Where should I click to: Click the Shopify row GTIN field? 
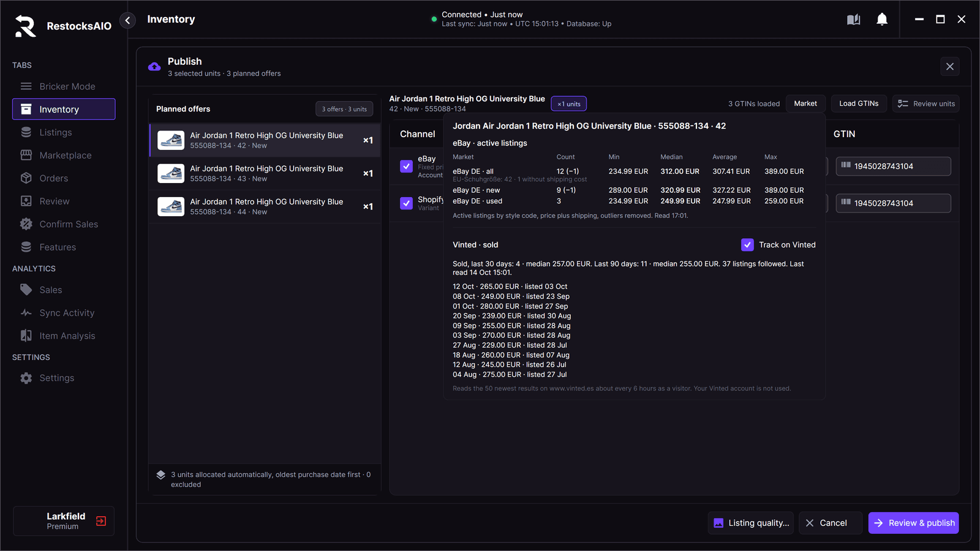[x=893, y=203]
